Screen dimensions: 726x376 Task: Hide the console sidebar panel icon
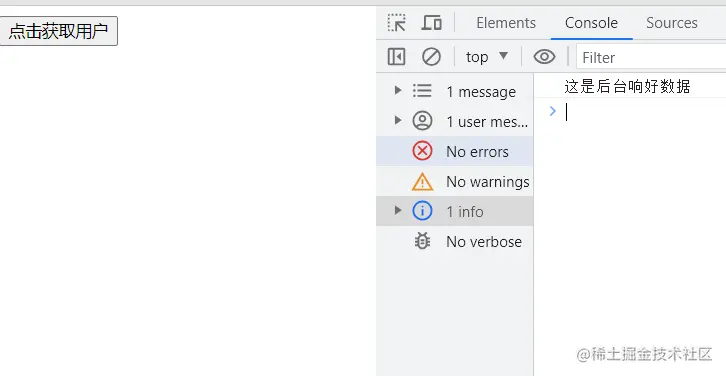pyautogui.click(x=396, y=57)
